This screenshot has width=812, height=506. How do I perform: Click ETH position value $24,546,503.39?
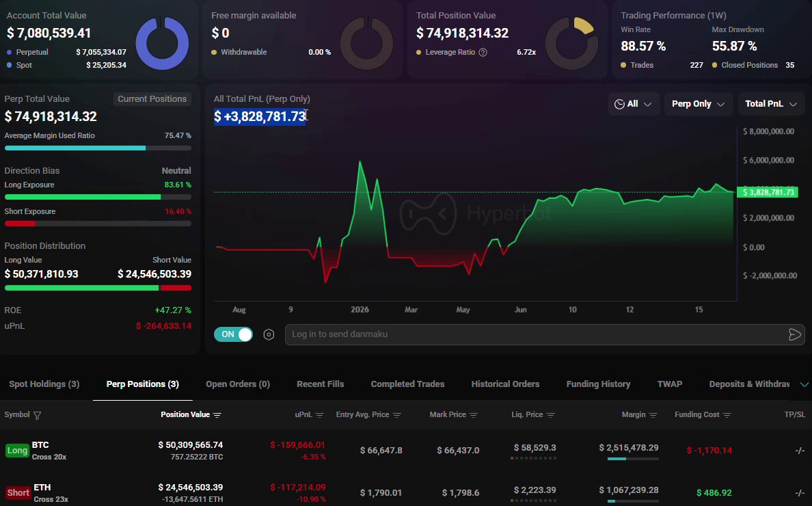click(x=191, y=488)
